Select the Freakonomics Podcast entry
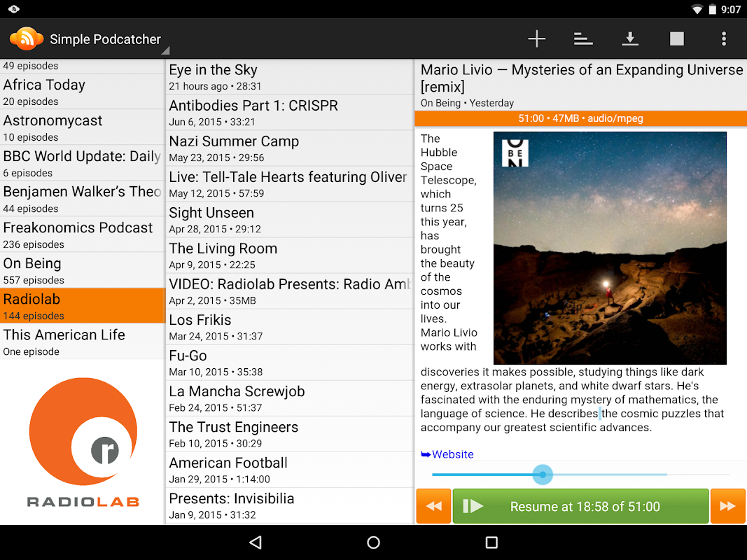This screenshot has height=560, width=747. coord(82,234)
